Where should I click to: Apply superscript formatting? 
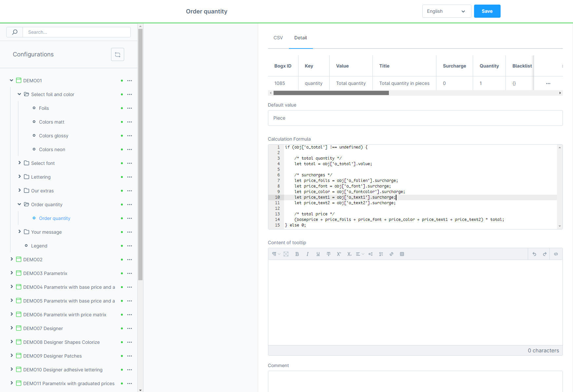pyautogui.click(x=339, y=254)
